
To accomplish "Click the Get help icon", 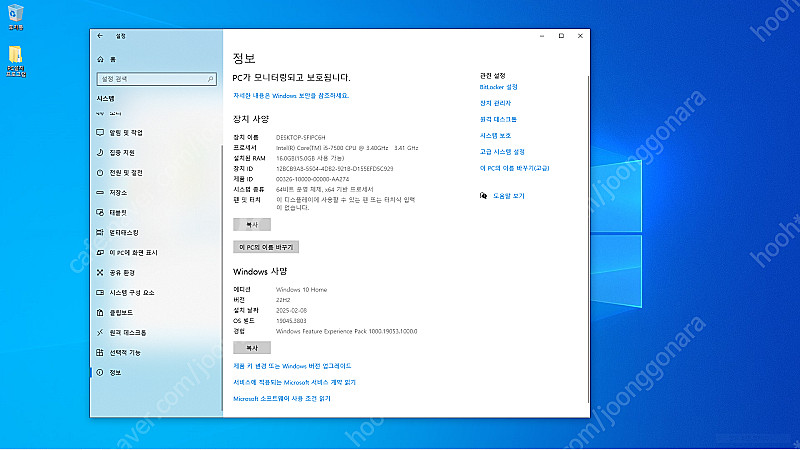I will coord(483,195).
